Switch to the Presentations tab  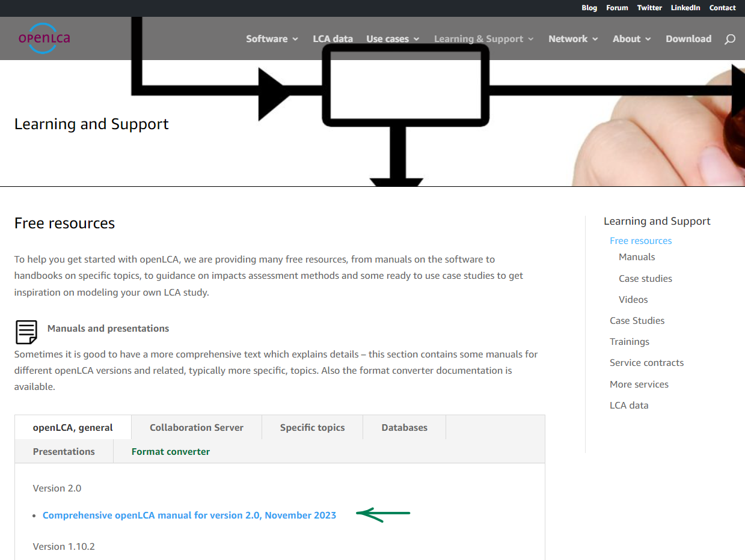click(64, 452)
